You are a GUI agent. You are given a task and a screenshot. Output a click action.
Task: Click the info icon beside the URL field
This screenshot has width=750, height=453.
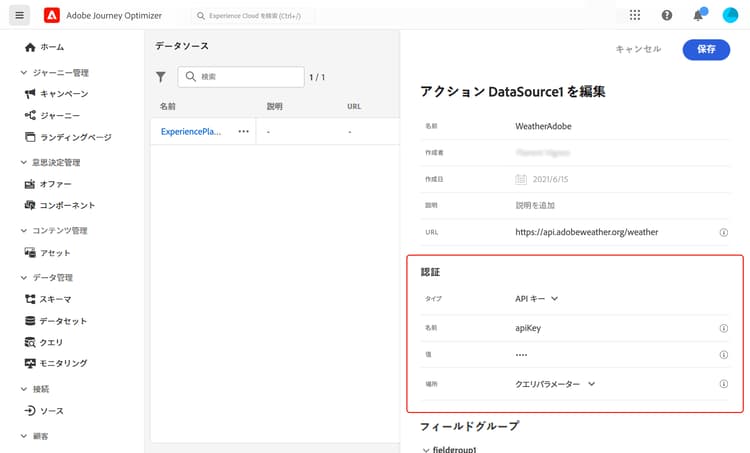pyautogui.click(x=724, y=232)
